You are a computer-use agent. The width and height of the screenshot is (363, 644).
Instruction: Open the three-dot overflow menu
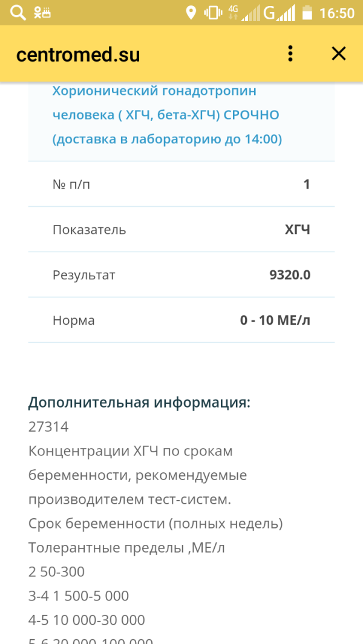(290, 54)
